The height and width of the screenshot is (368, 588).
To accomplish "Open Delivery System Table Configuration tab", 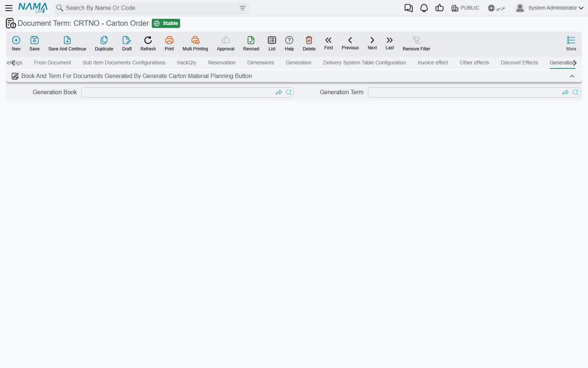I will pos(365,63).
